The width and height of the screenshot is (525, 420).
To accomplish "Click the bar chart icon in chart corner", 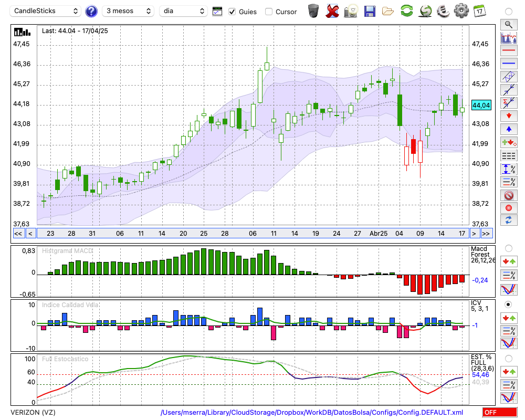I will click(x=22, y=32).
